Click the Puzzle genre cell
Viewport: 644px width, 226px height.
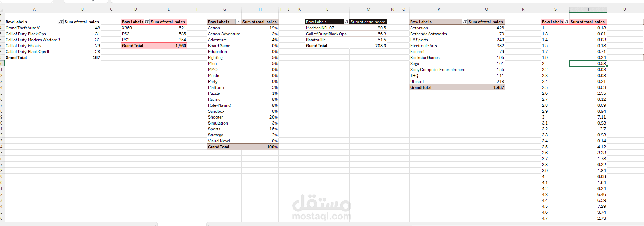pyautogui.click(x=225, y=93)
